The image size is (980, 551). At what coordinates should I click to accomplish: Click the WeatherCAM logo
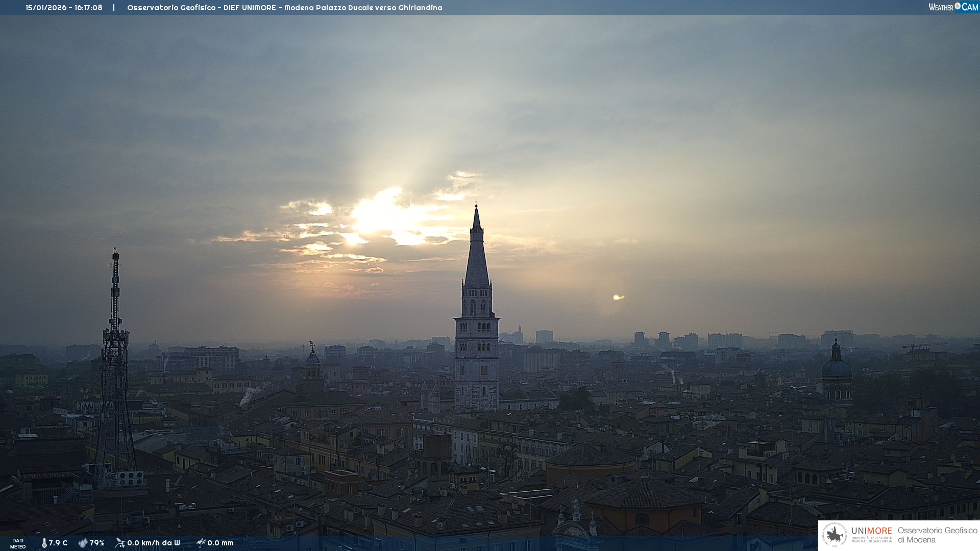click(953, 7)
